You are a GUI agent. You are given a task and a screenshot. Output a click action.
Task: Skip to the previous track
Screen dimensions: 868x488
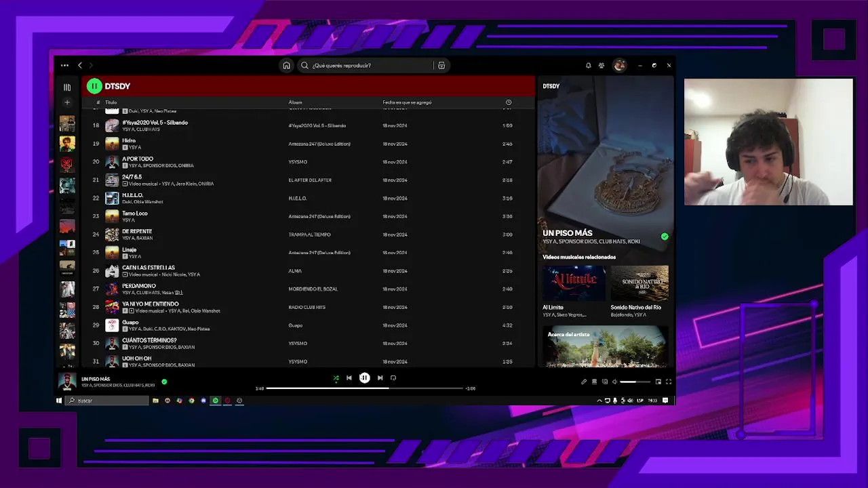349,378
